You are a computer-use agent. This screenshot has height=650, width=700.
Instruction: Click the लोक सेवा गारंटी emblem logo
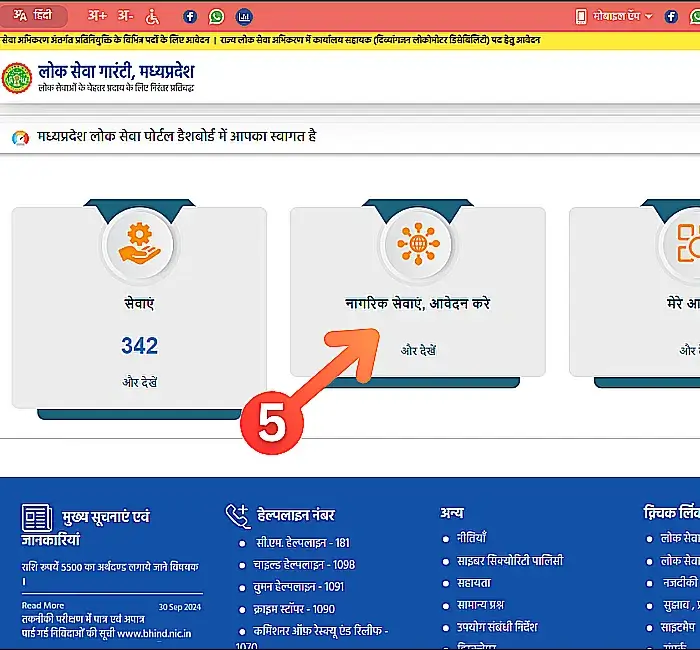click(x=16, y=78)
